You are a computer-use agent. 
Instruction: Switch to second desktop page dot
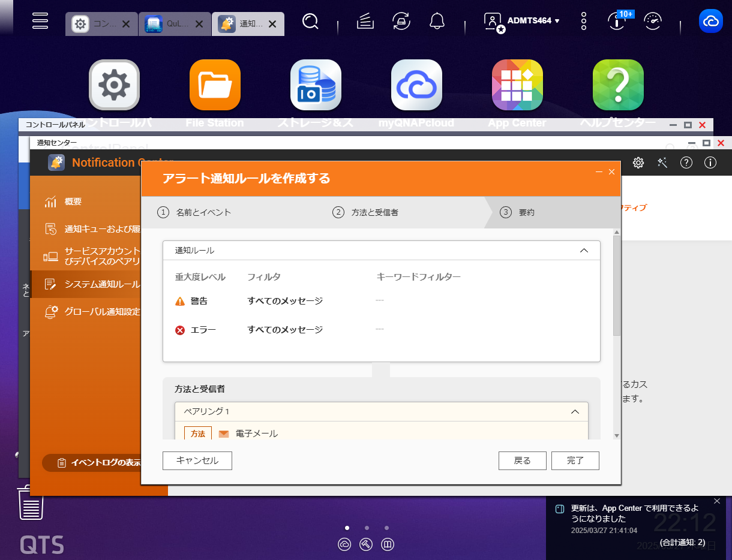pyautogui.click(x=367, y=528)
